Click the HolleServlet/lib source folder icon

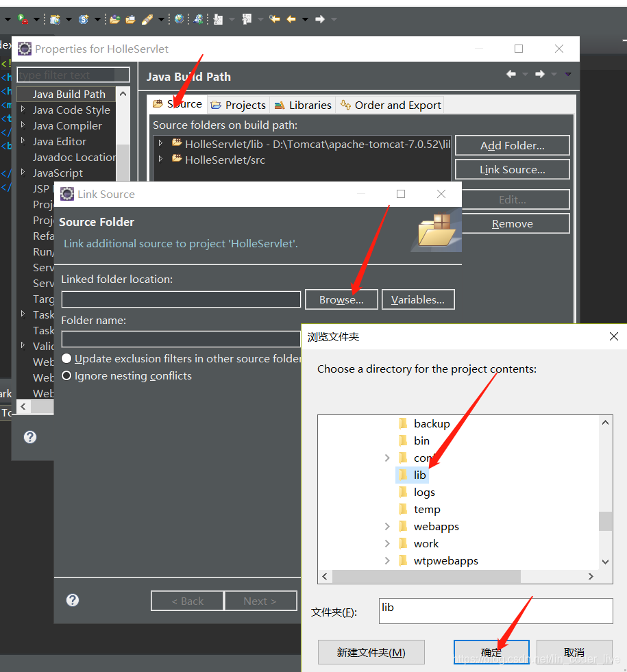tap(177, 142)
